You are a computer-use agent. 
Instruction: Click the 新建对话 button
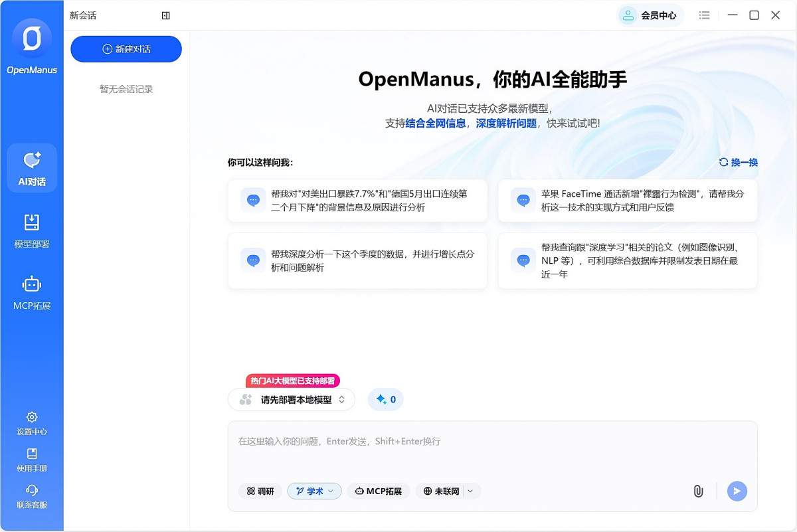tap(126, 49)
